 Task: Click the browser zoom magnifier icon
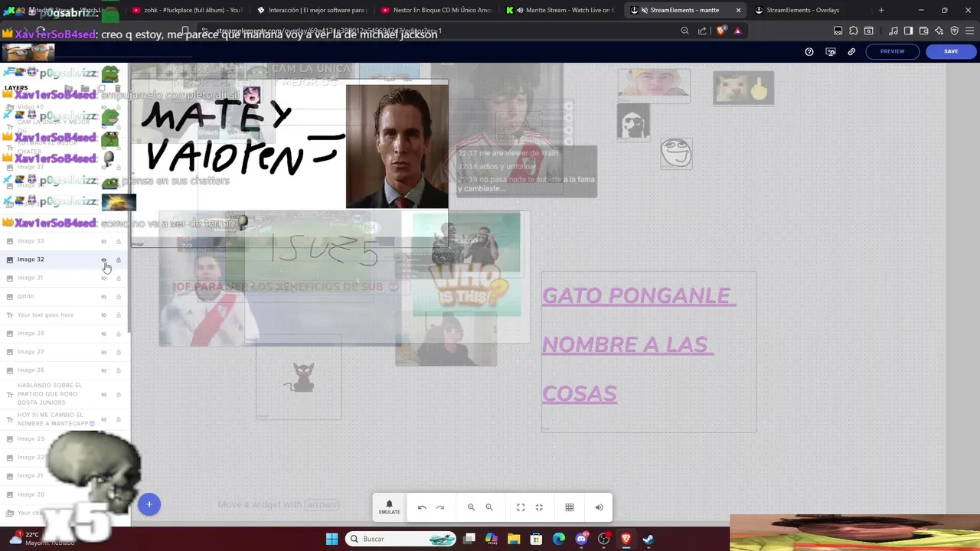click(x=684, y=31)
